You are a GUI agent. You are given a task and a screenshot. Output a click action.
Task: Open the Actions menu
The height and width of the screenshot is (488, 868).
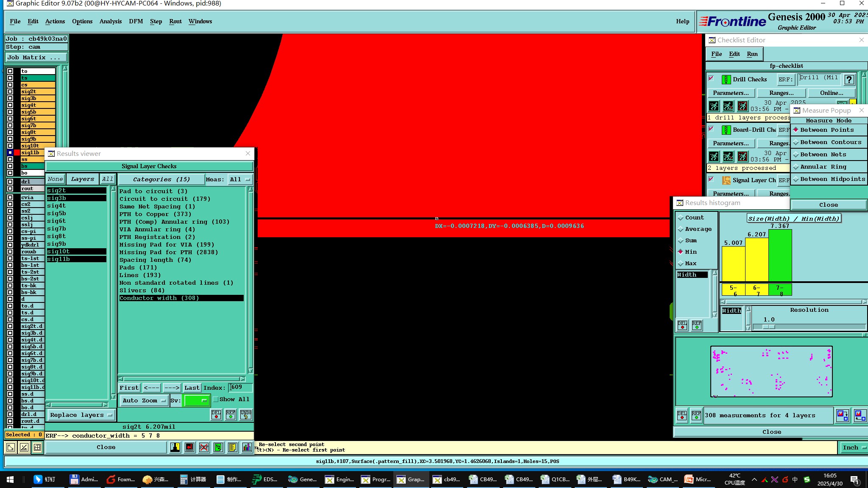click(x=55, y=21)
